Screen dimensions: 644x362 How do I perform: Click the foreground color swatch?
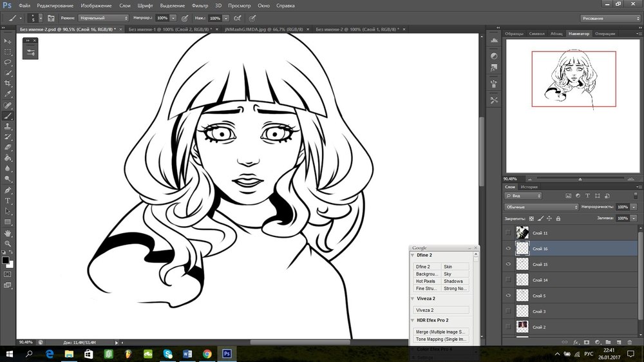pos(5,260)
